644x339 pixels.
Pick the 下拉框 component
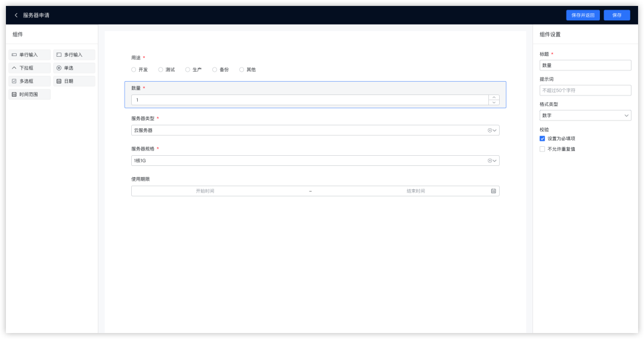(x=29, y=68)
